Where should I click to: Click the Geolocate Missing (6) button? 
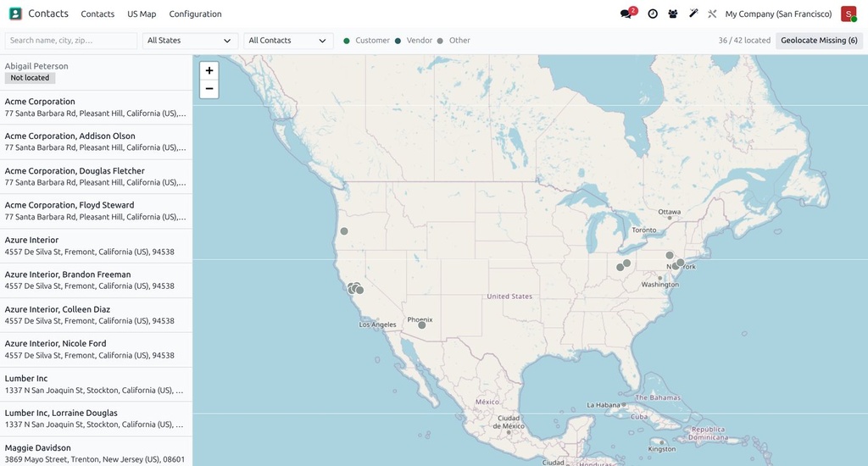(x=819, y=41)
